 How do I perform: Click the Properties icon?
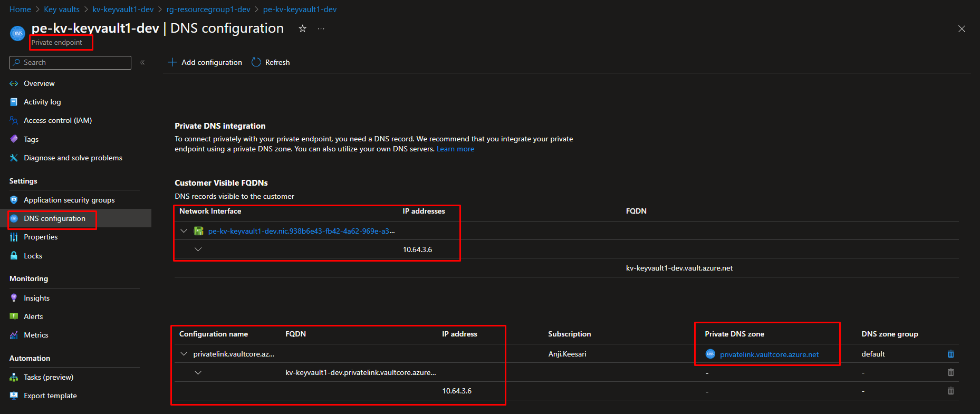tap(14, 237)
